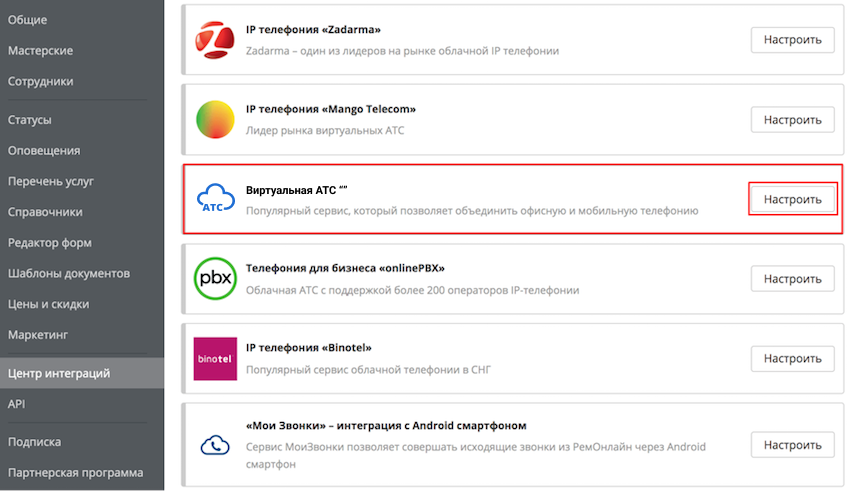The width and height of the screenshot is (850, 491).
Task: Click the green onlinePBX logo
Action: [215, 278]
